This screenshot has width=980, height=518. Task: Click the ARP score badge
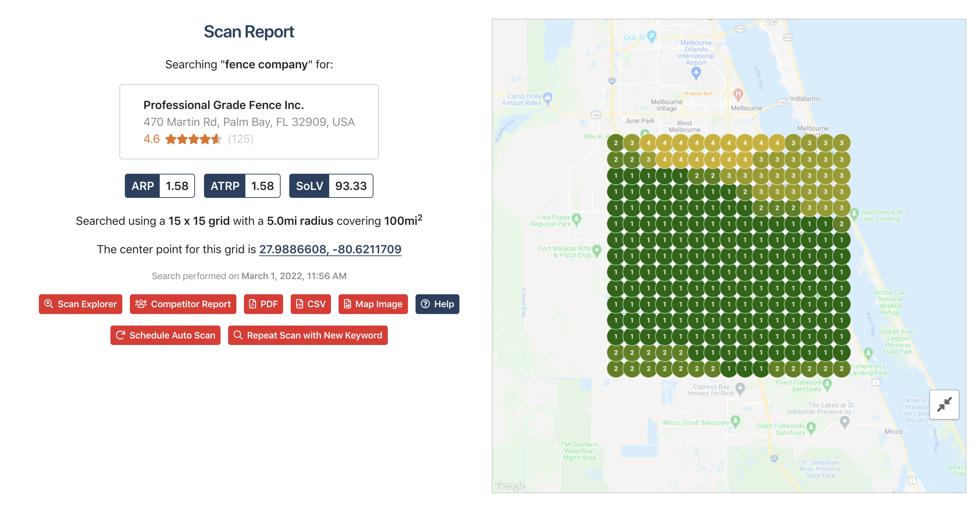(x=160, y=186)
